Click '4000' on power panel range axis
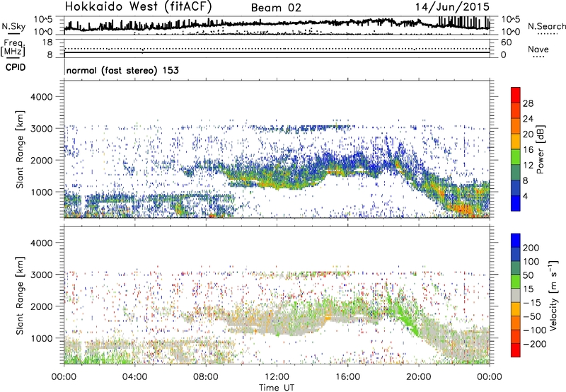 (41, 97)
